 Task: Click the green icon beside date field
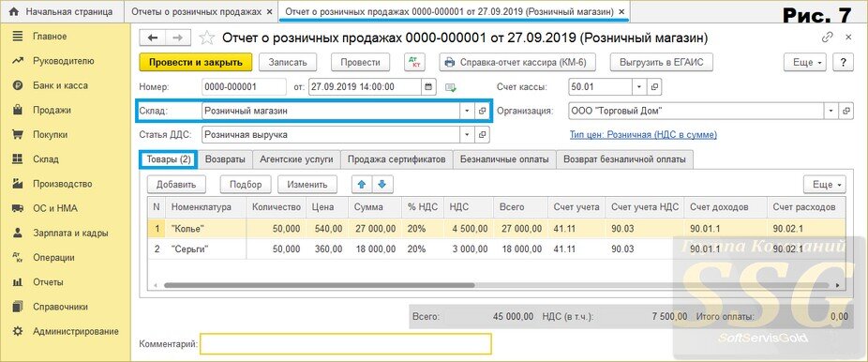tap(451, 87)
